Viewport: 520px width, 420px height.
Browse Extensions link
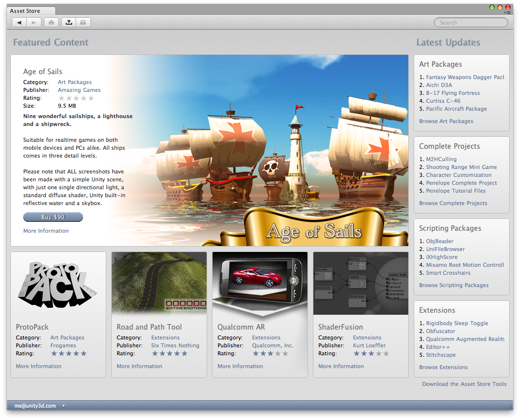(443, 367)
